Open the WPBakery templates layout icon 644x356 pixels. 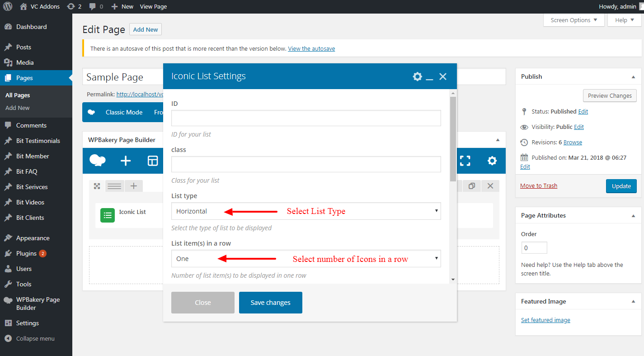[153, 161]
